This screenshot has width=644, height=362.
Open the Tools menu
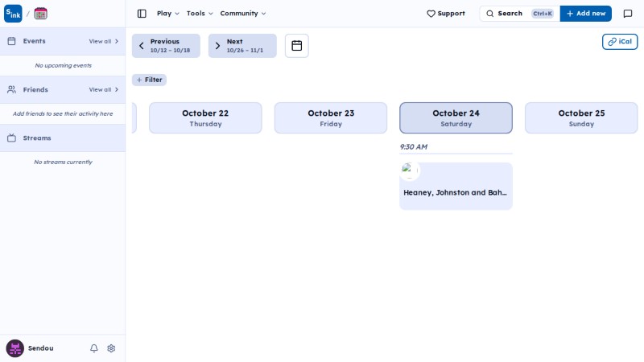(x=200, y=14)
